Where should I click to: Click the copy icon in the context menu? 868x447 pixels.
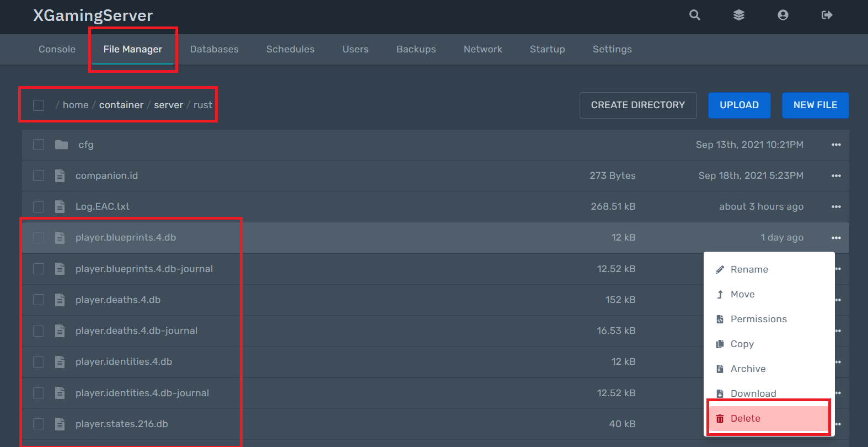pos(720,344)
